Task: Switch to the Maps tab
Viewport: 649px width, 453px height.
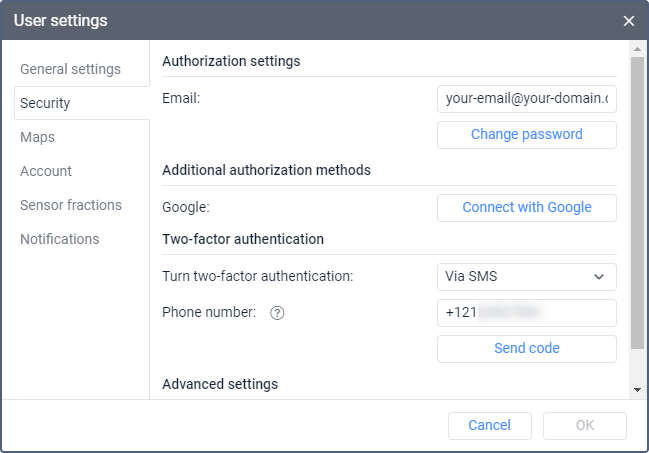Action: (37, 137)
